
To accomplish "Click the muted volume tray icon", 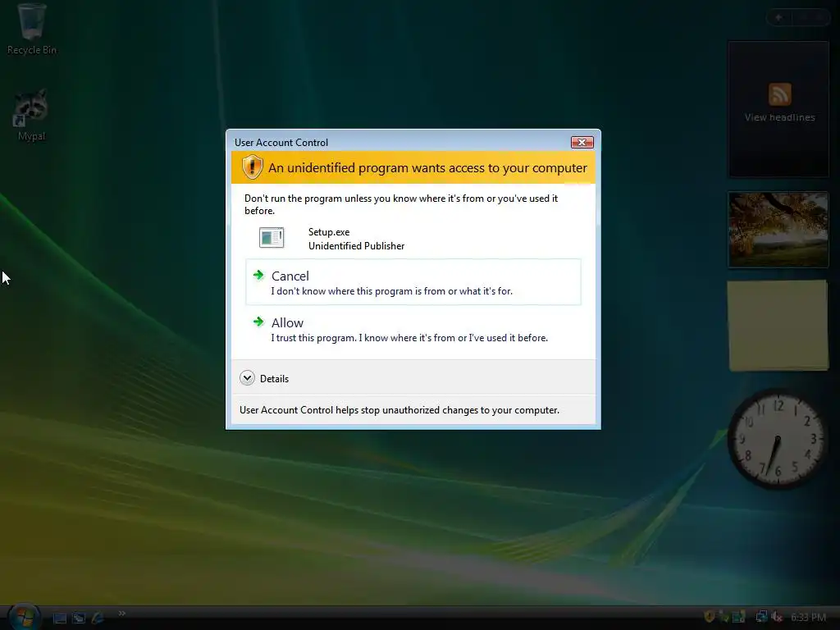I will pyautogui.click(x=778, y=617).
